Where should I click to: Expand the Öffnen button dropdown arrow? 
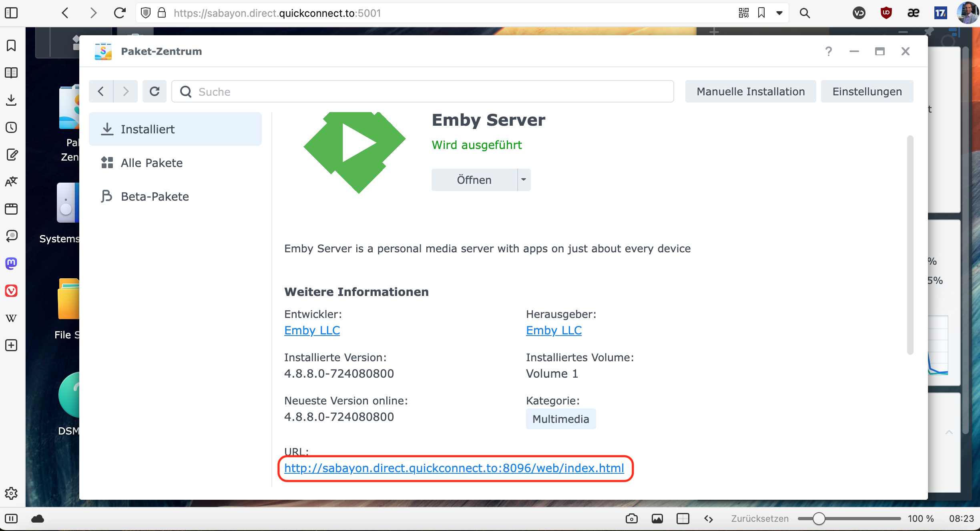pyautogui.click(x=524, y=180)
